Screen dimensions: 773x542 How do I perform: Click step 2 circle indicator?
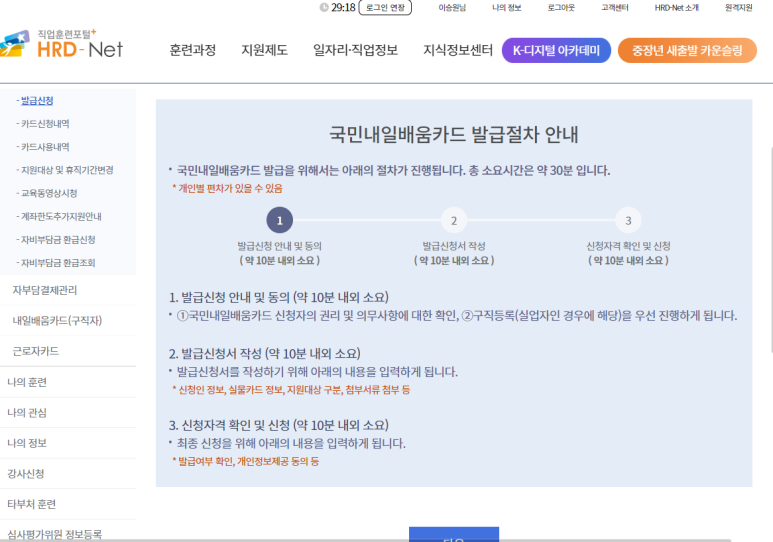click(454, 220)
